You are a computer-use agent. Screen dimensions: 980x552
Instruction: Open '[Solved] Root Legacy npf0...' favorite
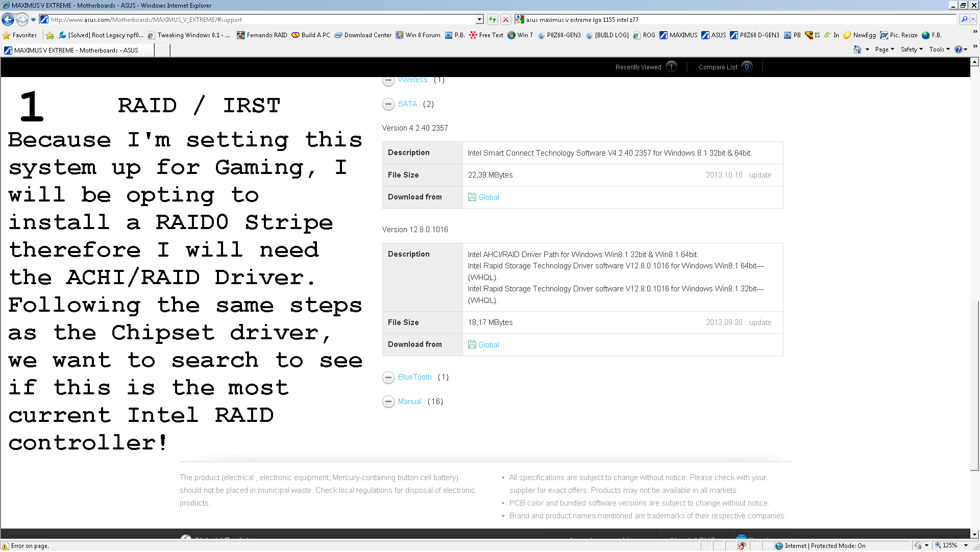point(101,35)
